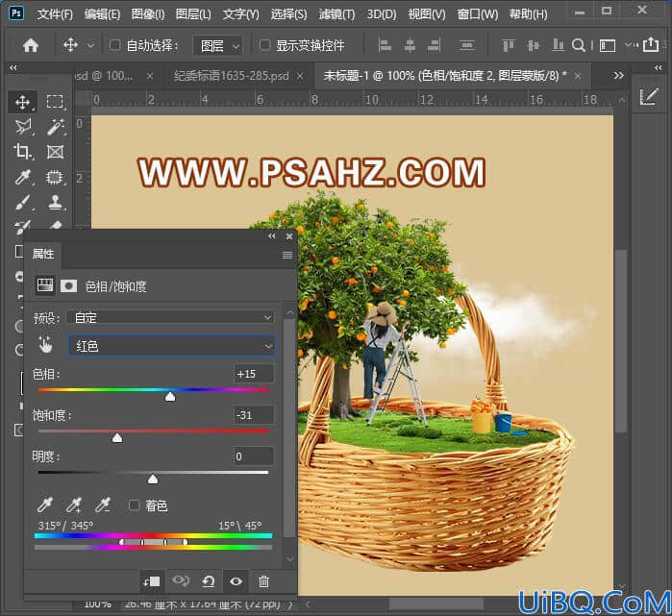Click the 色相 hue slider handle

[x=170, y=397]
